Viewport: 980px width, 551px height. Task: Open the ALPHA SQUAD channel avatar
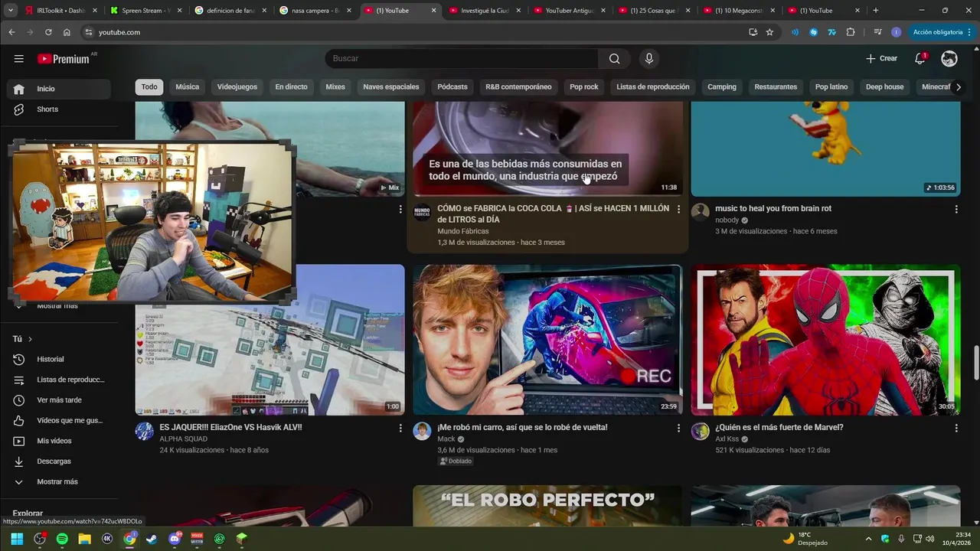pos(144,431)
